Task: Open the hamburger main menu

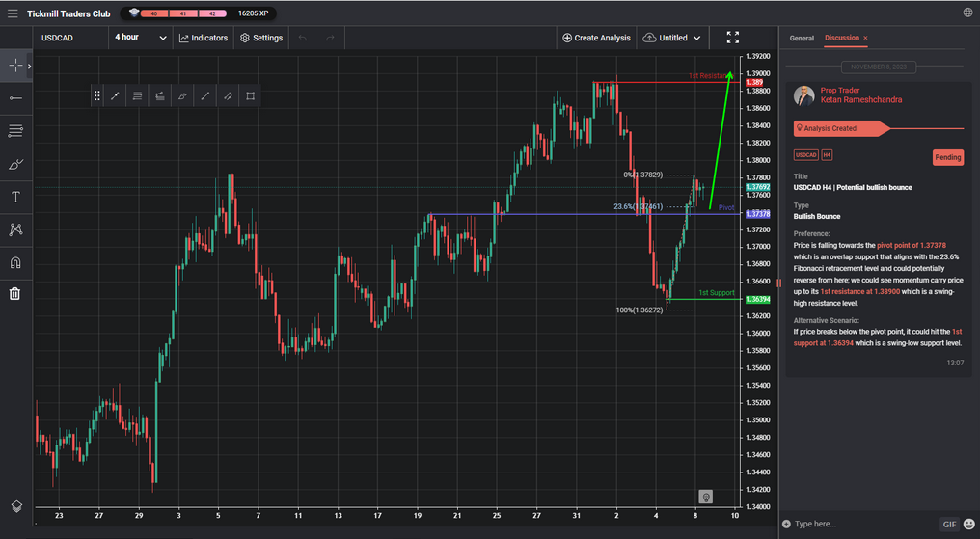Action: pos(13,13)
